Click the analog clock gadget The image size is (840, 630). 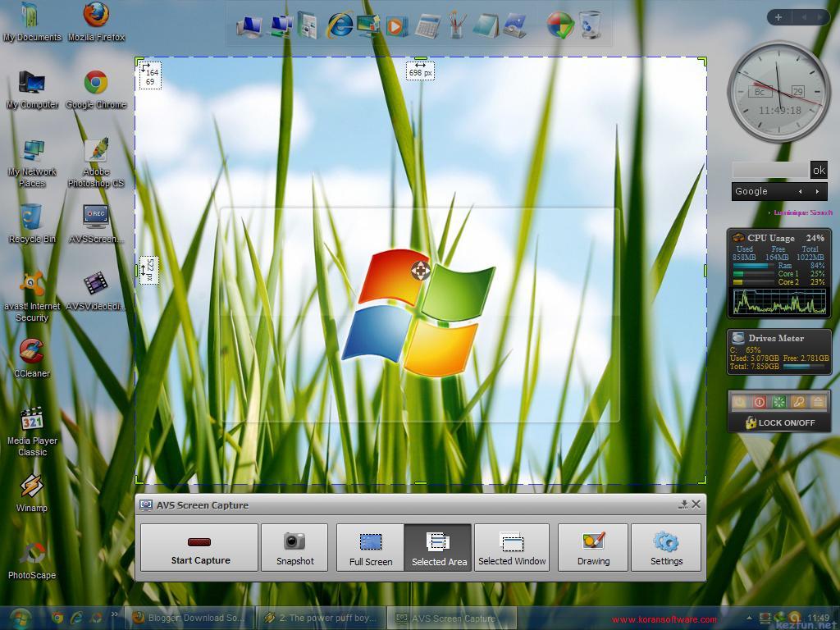(779, 92)
